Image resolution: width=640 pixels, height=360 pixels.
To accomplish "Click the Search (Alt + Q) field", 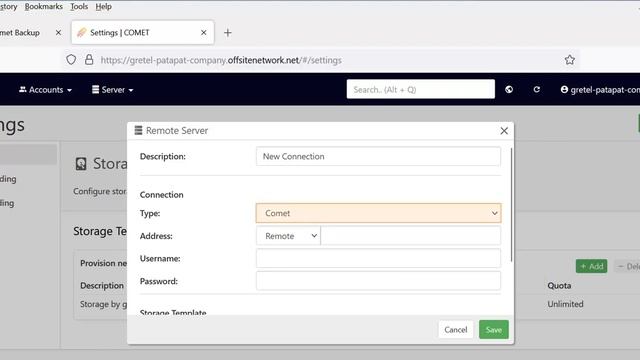I will 420,89.
